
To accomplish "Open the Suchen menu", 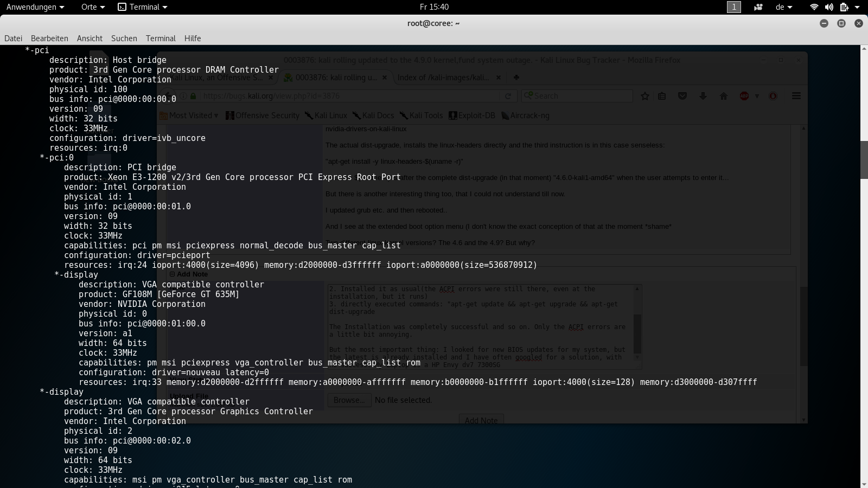I will pyautogui.click(x=124, y=38).
